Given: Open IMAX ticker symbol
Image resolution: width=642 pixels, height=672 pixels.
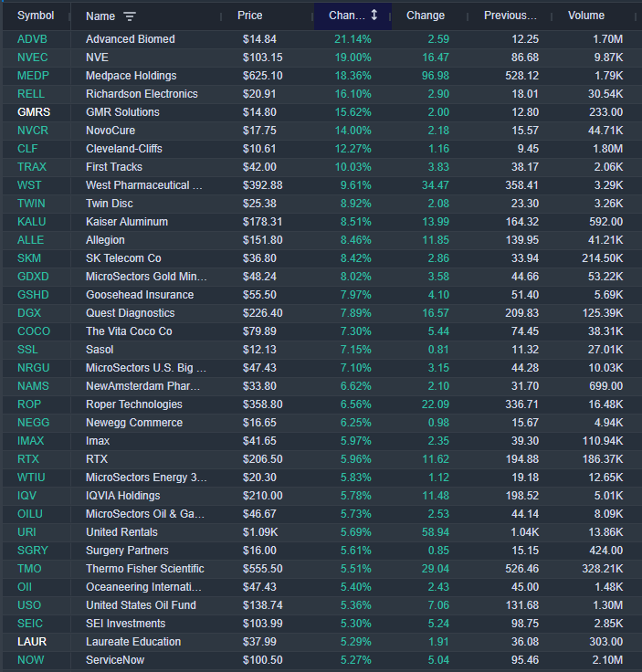Looking at the screenshot, I should tap(30, 441).
